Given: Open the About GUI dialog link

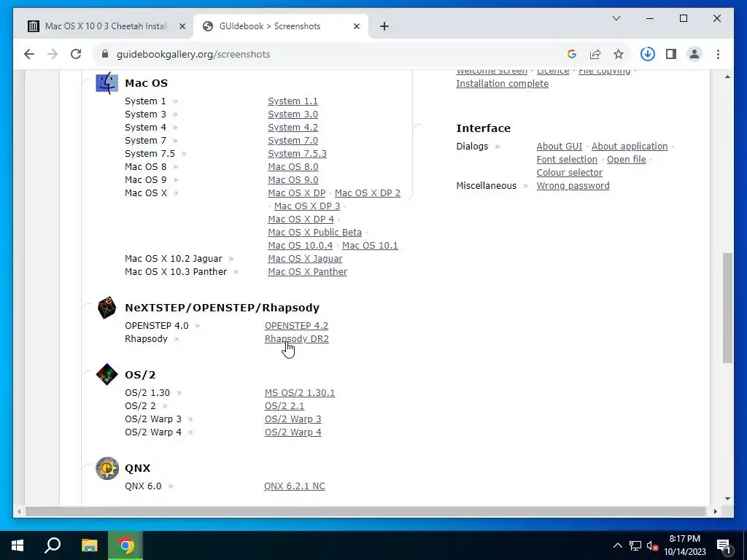Looking at the screenshot, I should click(x=560, y=147).
